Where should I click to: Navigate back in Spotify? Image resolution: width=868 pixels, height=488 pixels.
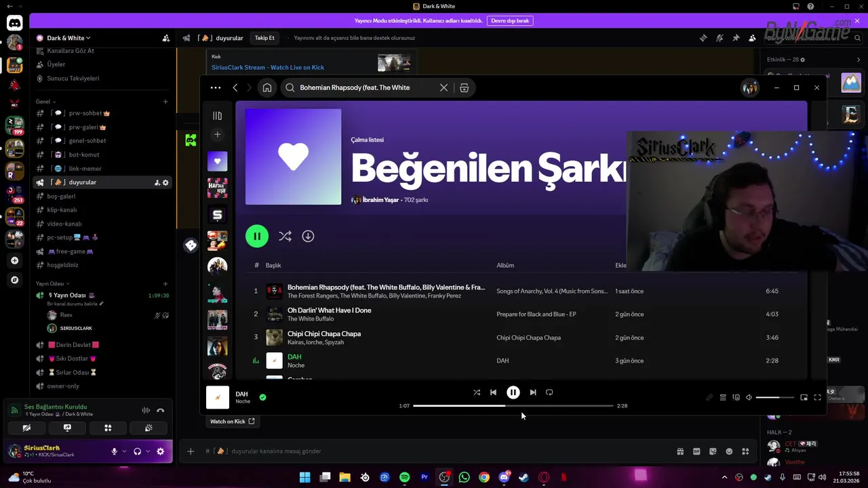tap(235, 87)
